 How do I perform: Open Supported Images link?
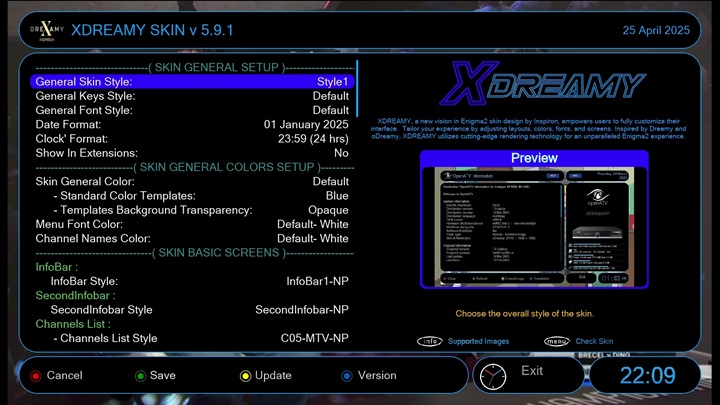[x=478, y=341]
